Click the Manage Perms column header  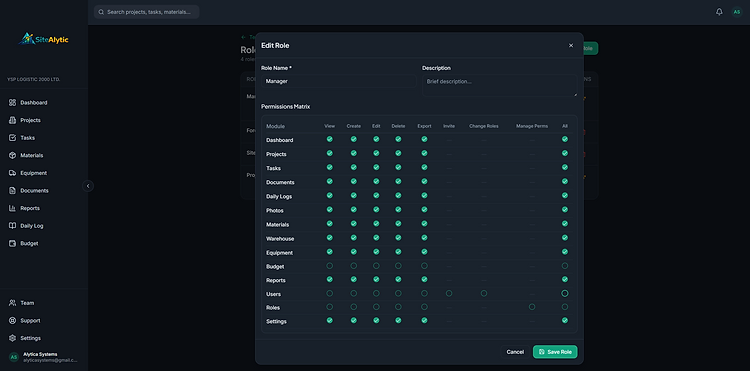tap(532, 126)
